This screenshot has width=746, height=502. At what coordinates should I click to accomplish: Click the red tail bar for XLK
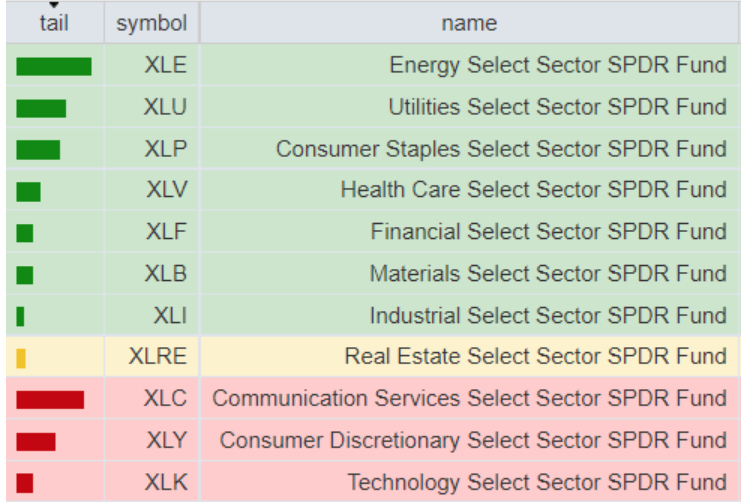pyautogui.click(x=25, y=483)
